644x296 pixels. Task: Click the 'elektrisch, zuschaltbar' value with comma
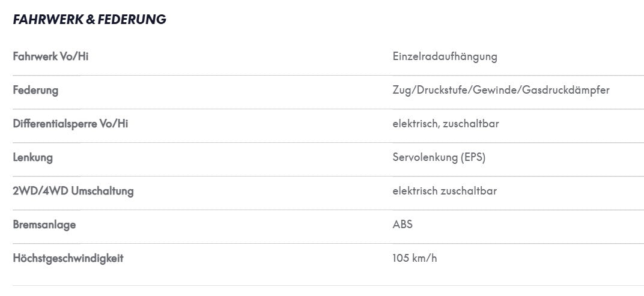pyautogui.click(x=446, y=124)
